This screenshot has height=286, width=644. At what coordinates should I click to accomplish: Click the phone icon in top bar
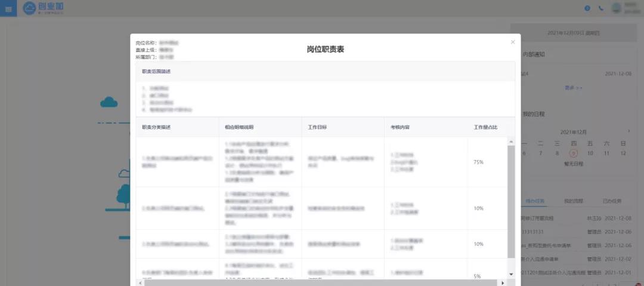point(600,8)
